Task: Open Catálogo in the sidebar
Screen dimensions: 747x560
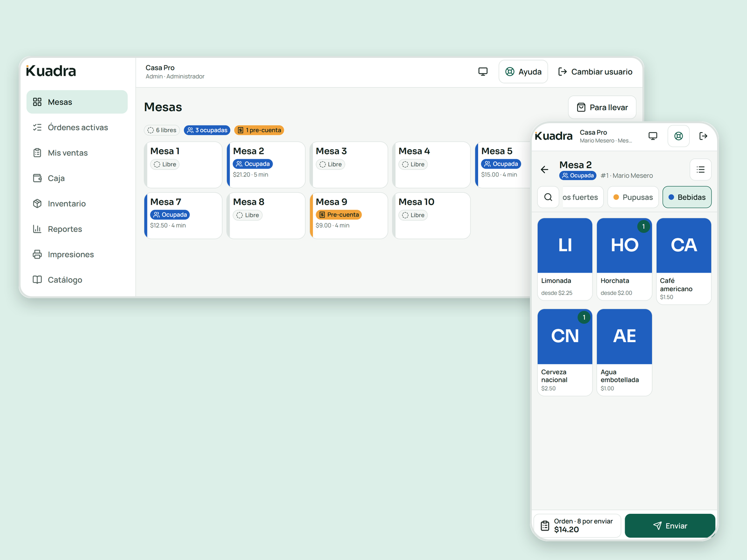Action: click(x=77, y=280)
